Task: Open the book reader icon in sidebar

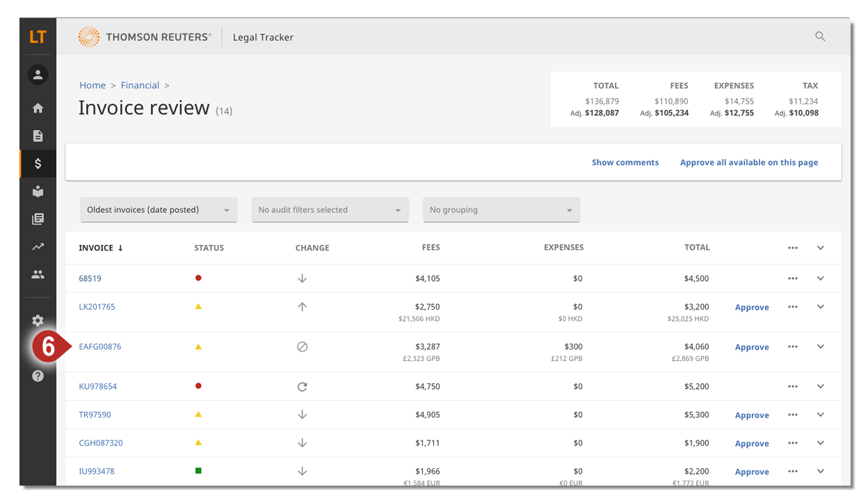Action: [x=38, y=191]
